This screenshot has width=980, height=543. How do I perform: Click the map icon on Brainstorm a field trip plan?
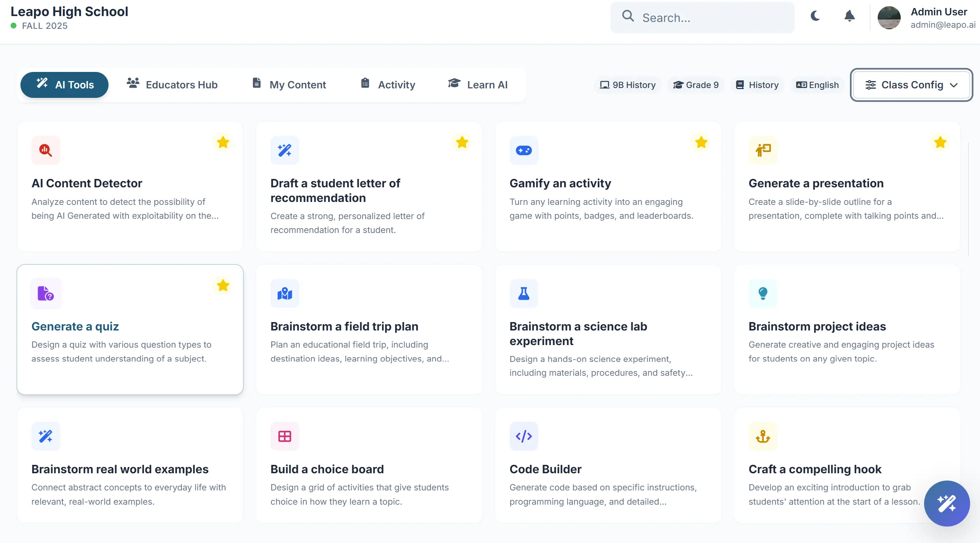pos(285,293)
